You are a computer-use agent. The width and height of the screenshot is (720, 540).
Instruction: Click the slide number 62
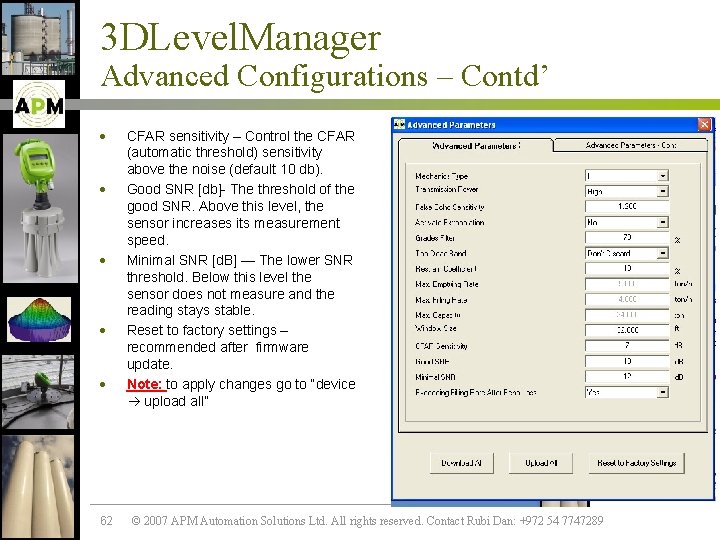pyautogui.click(x=106, y=521)
